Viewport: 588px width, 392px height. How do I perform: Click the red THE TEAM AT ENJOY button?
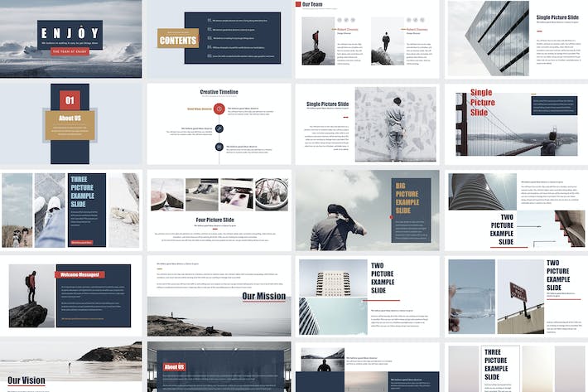pyautogui.click(x=70, y=51)
